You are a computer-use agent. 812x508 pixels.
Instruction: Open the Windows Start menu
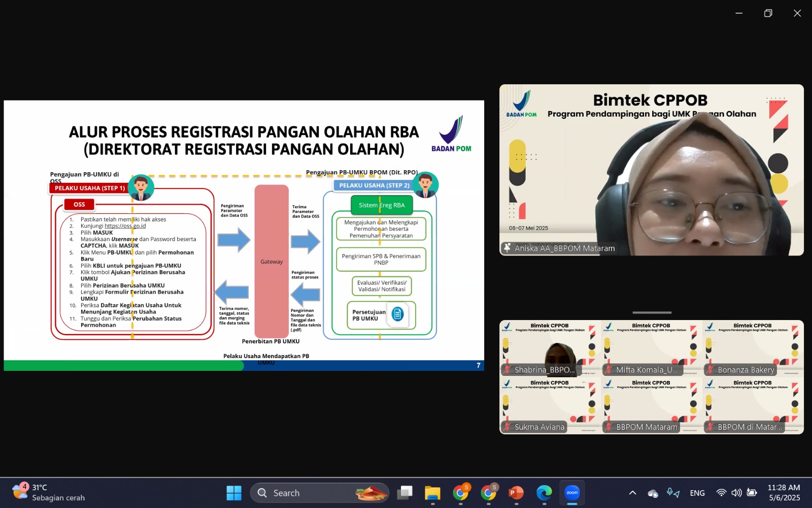(x=234, y=493)
